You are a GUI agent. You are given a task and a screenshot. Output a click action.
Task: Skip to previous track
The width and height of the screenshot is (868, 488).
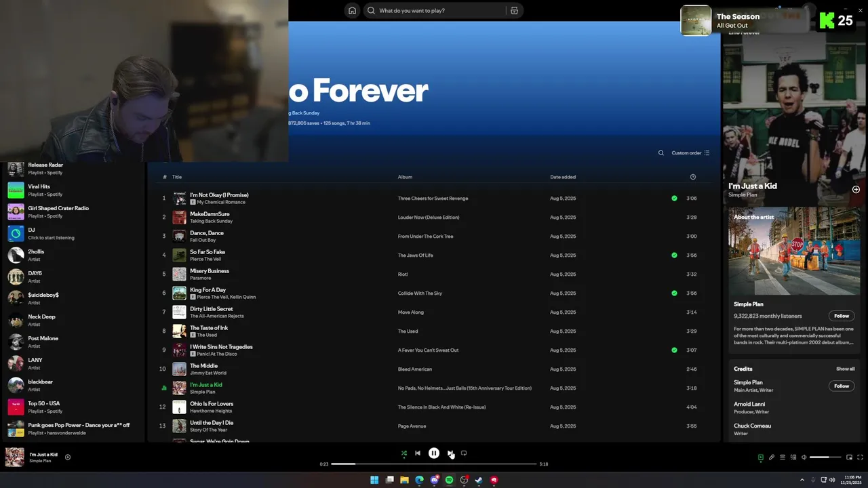418,453
